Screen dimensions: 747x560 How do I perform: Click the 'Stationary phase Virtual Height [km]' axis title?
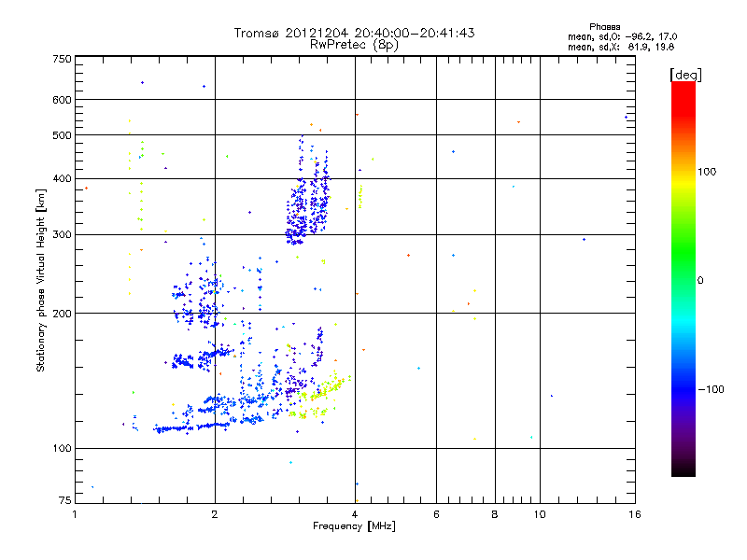click(x=40, y=280)
